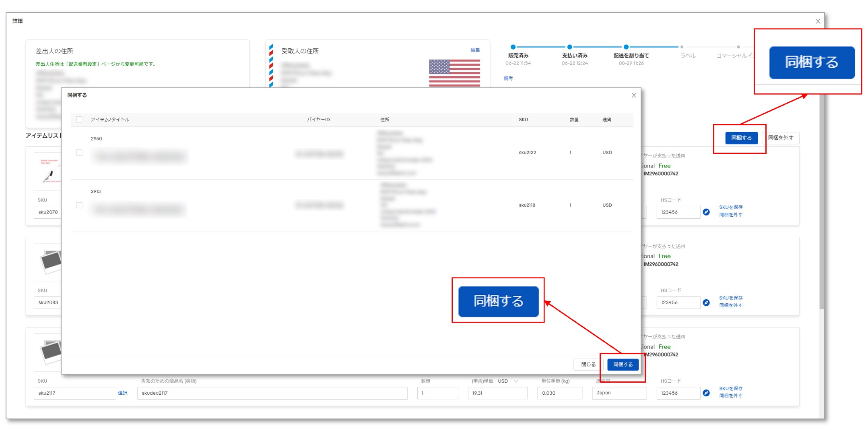Open the USD currency dropdown

pyautogui.click(x=508, y=381)
